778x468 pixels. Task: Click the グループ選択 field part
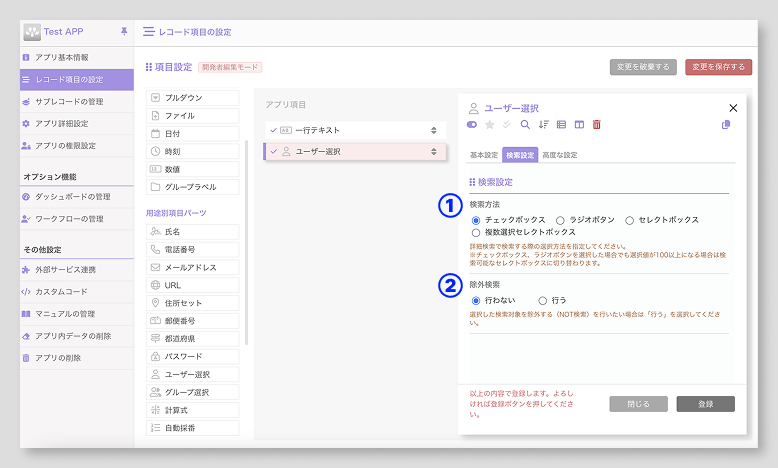click(x=193, y=393)
